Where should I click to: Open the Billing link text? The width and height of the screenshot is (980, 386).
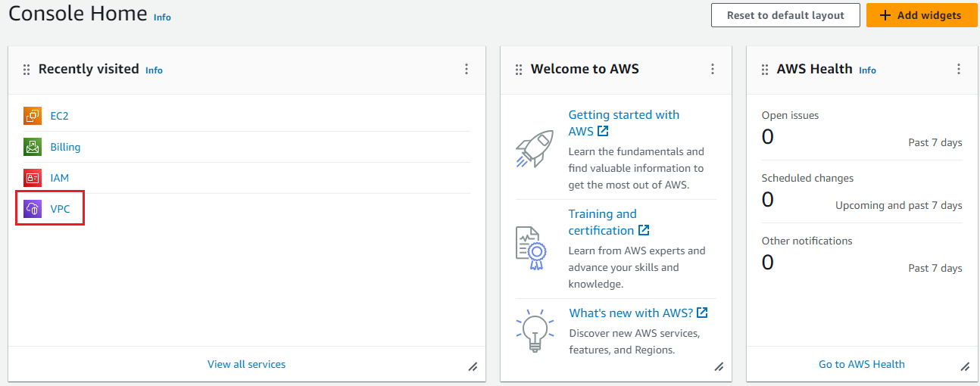tap(65, 147)
